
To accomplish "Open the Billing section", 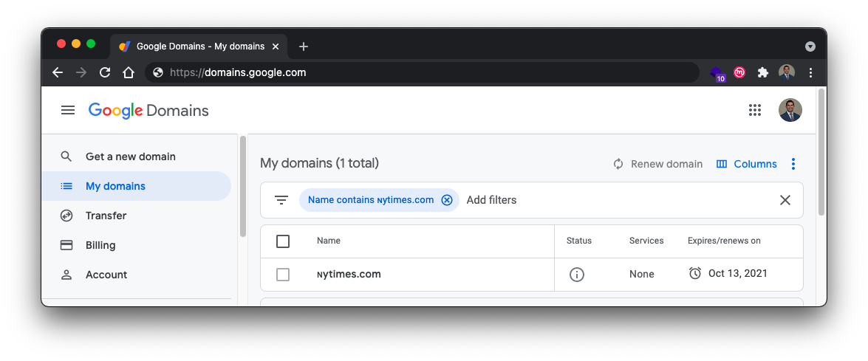I will point(100,245).
